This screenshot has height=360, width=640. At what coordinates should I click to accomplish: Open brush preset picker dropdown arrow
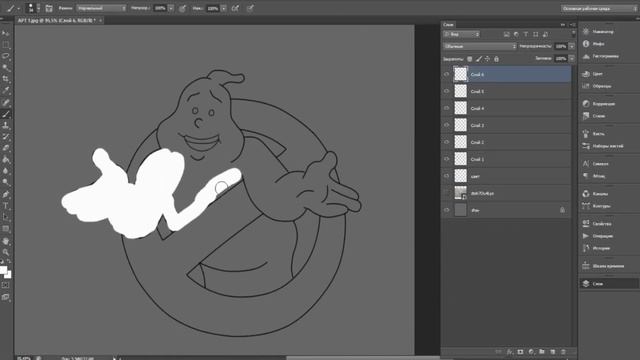[38, 8]
